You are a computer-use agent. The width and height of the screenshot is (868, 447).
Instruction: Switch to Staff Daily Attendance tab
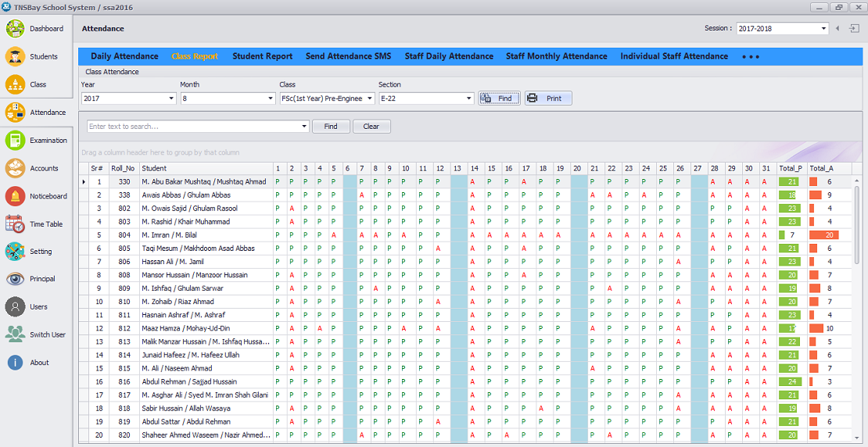[449, 56]
